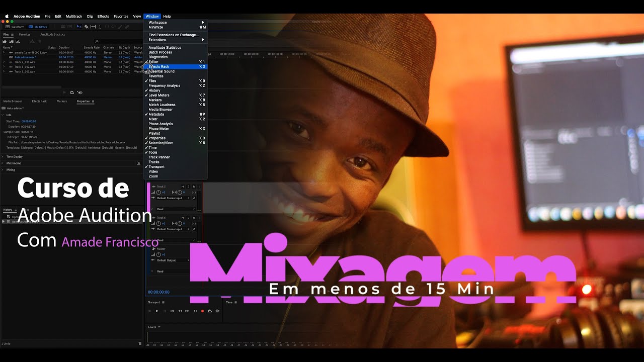Click trash icon at History panel bottom
The image size is (644, 362).
tap(140, 343)
